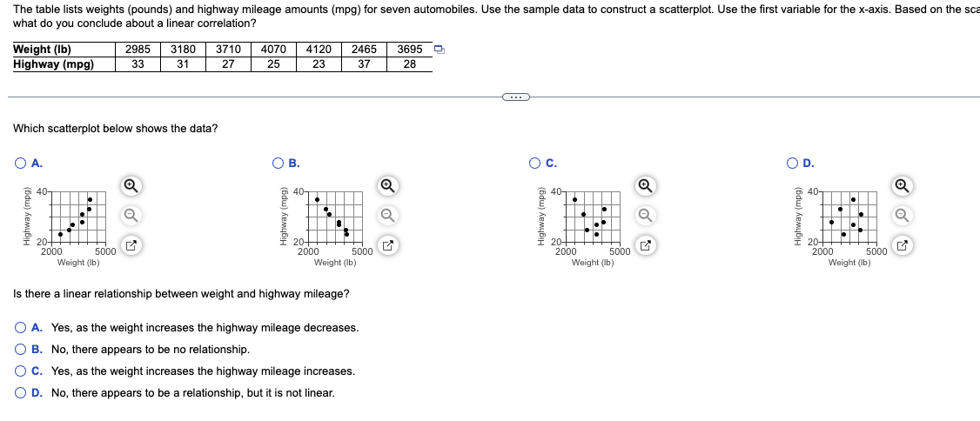980x421 pixels.
Task: Choose answer "highway mileage decreases" option
Action: click(x=20, y=328)
